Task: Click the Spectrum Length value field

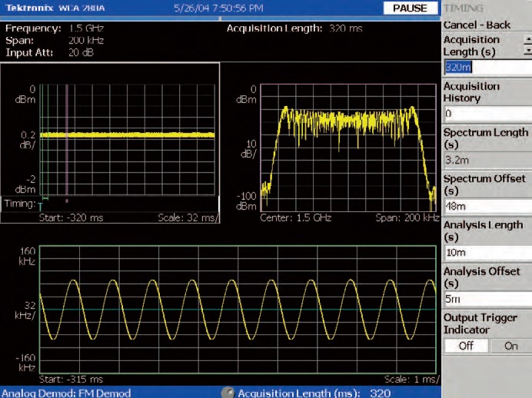Action: click(x=487, y=160)
